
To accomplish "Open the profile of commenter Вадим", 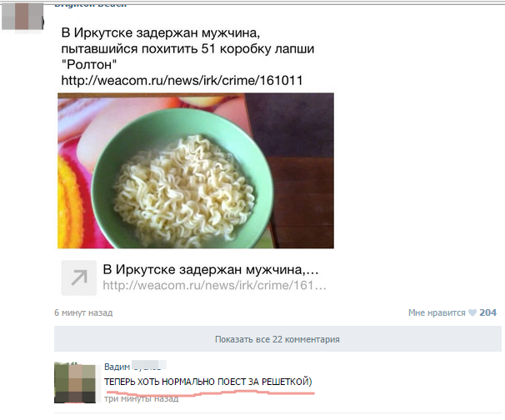I will (117, 367).
